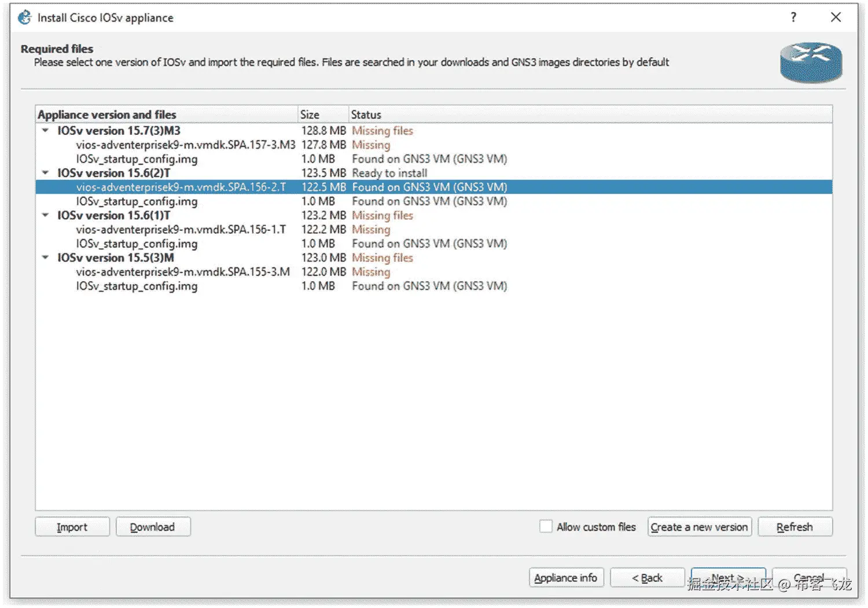
Task: Select IOSv_startup_config.img under version 15.5(3)M
Action: (x=433, y=286)
